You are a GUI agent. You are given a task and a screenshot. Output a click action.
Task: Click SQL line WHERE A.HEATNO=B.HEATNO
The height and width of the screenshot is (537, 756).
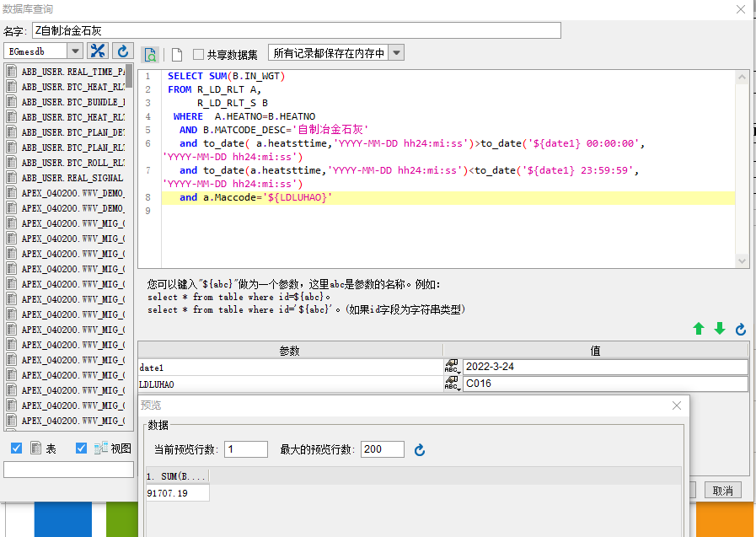[x=244, y=116]
